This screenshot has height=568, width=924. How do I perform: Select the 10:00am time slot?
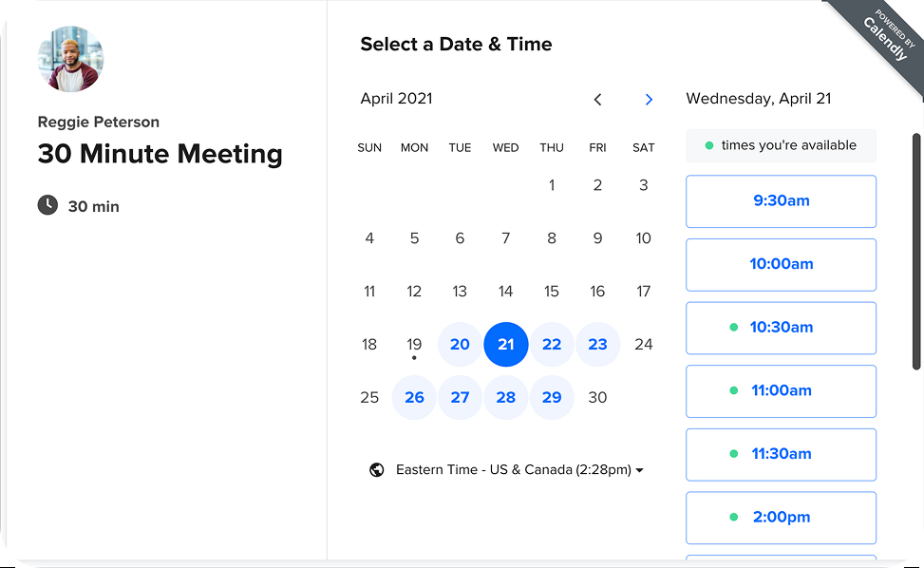point(781,264)
